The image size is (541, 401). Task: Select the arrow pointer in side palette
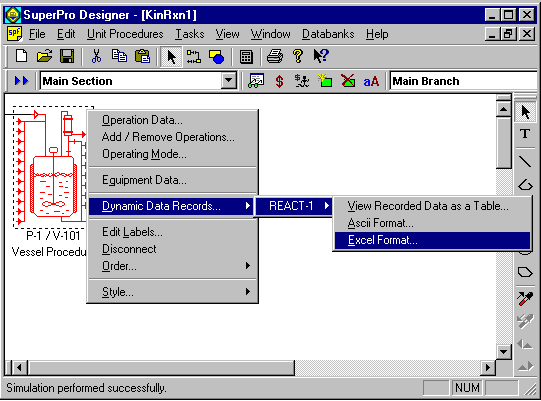(525, 113)
